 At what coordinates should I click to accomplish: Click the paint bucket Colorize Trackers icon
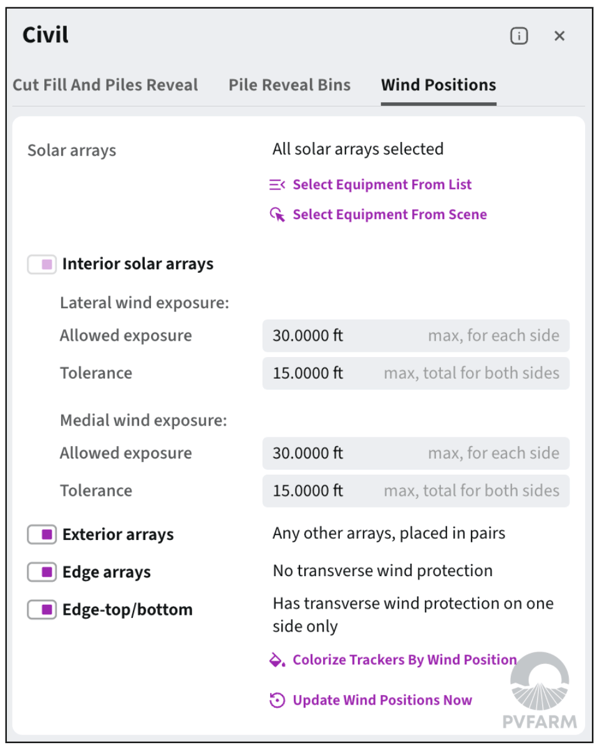[x=277, y=660]
